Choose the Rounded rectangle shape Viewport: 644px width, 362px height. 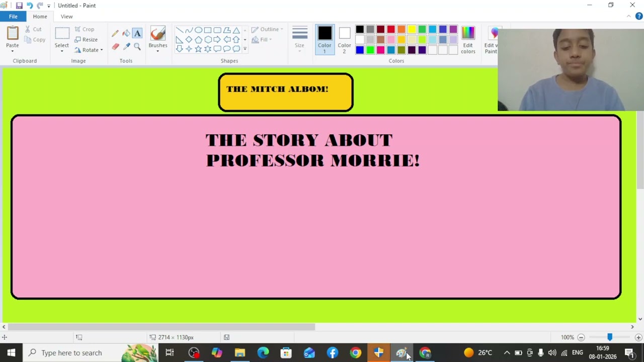click(217, 30)
